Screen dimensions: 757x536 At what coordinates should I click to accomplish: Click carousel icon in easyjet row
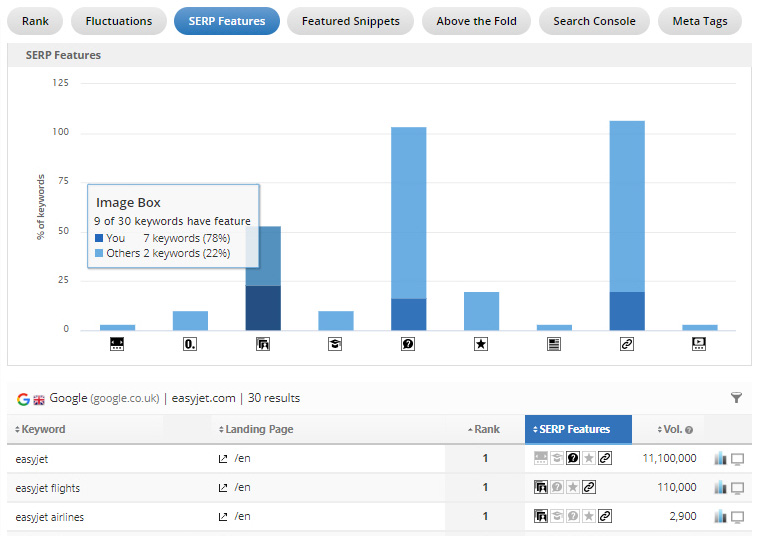pos(541,458)
